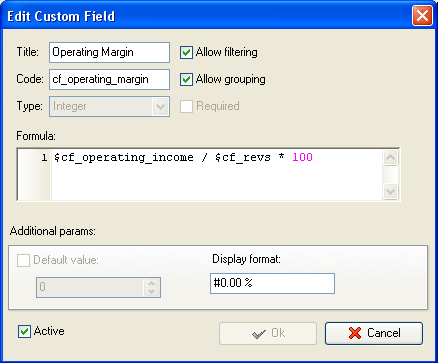Increment default value with spinner up arrow
Image resolution: width=438 pixels, height=363 pixels.
coord(152,283)
